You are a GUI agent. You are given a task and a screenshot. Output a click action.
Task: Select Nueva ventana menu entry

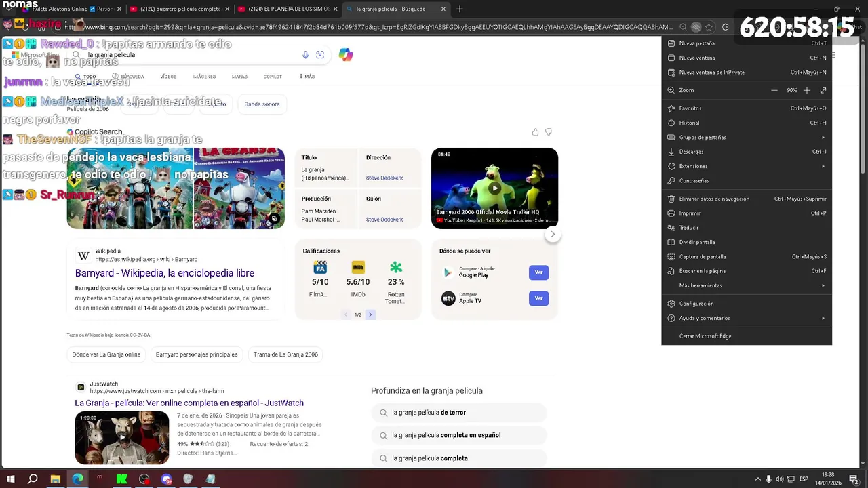(747, 58)
